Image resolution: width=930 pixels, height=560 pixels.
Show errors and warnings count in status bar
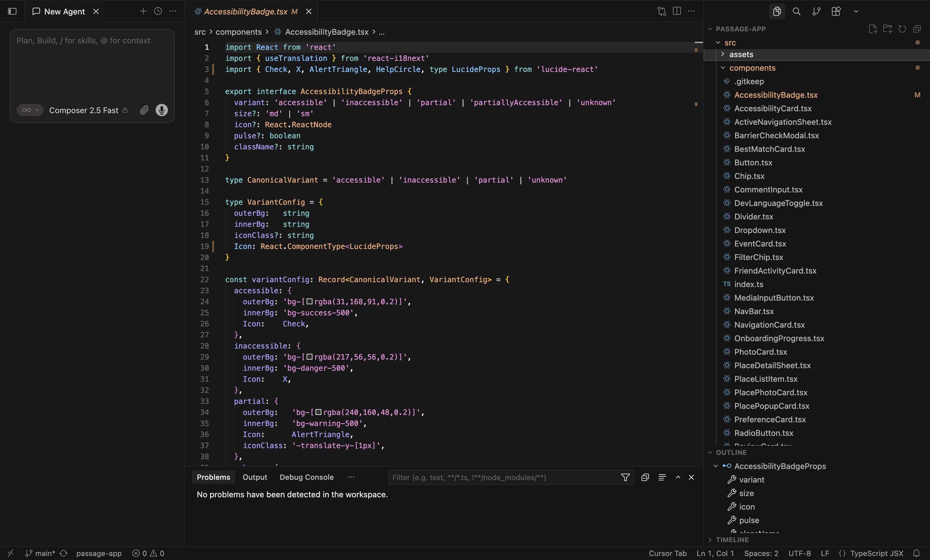click(x=148, y=553)
